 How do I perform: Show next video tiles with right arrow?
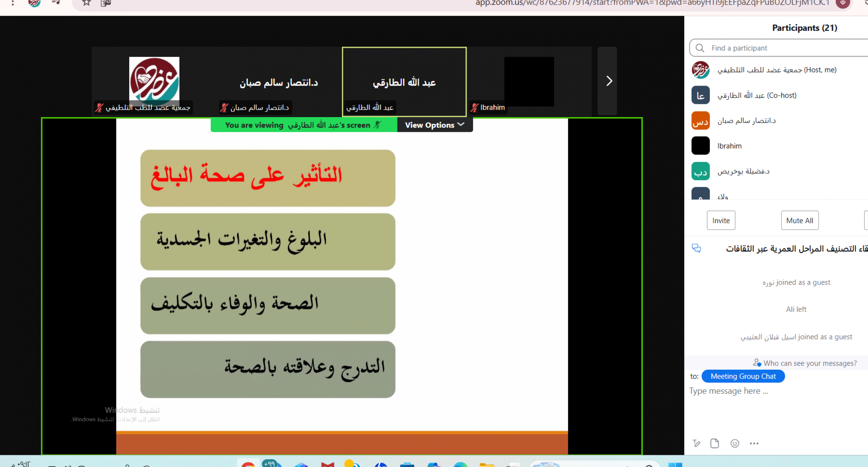[x=609, y=81]
